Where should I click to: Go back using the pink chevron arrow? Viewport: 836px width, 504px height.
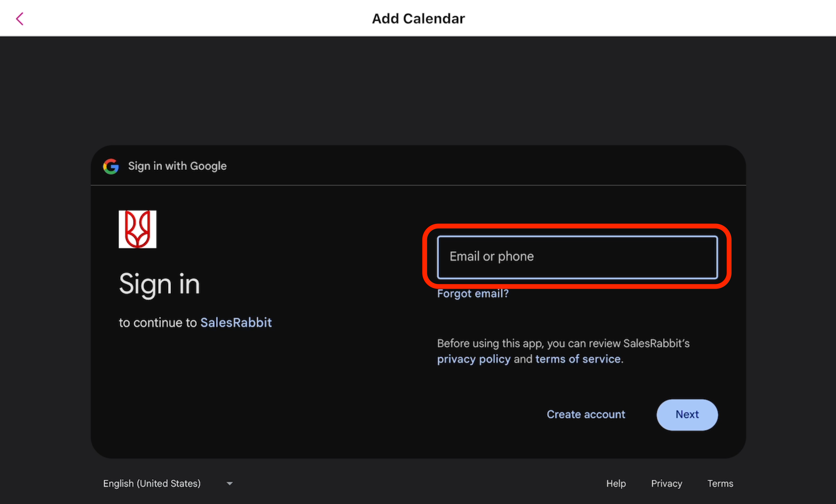20,19
